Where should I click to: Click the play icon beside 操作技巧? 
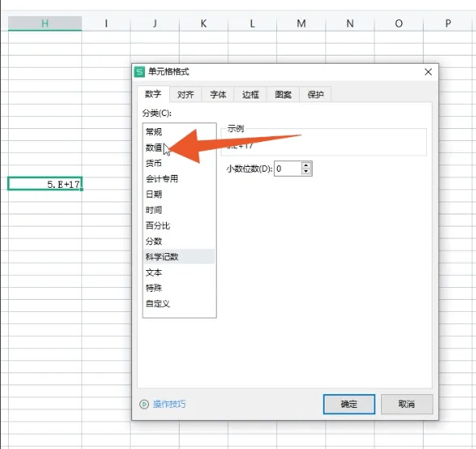click(x=144, y=404)
